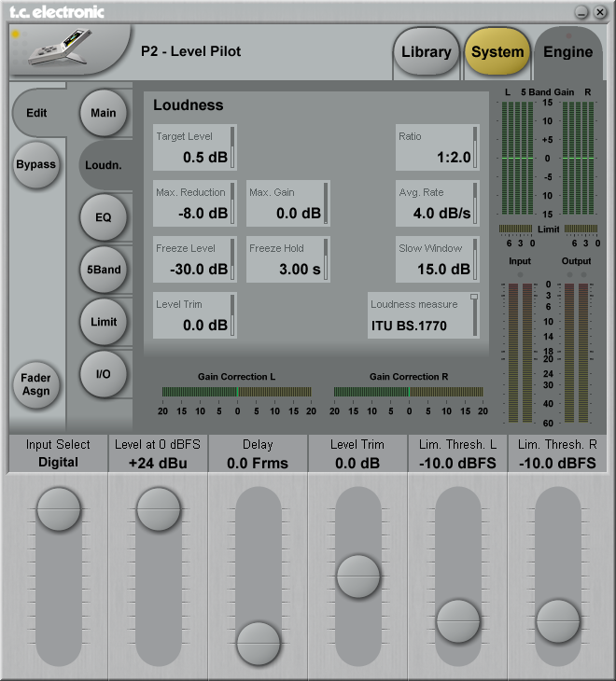
Task: Click the 5 Band Gain L meter
Action: click(x=517, y=158)
